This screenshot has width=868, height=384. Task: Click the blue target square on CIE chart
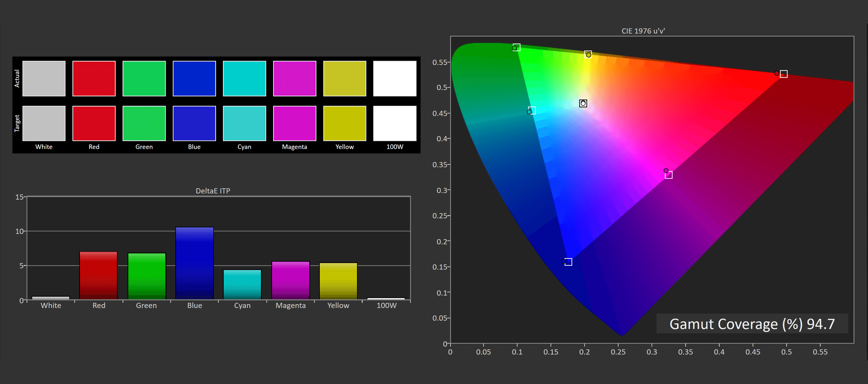(568, 262)
